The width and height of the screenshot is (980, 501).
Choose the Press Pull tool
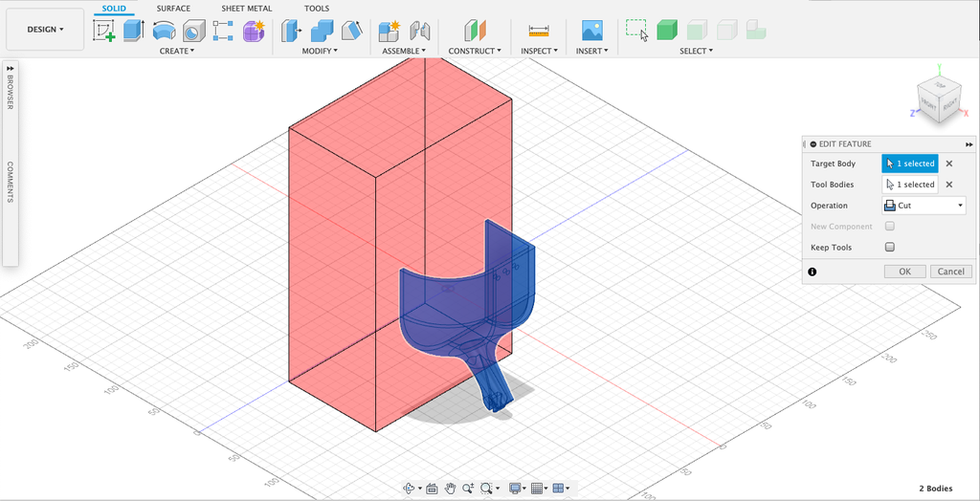coord(291,31)
